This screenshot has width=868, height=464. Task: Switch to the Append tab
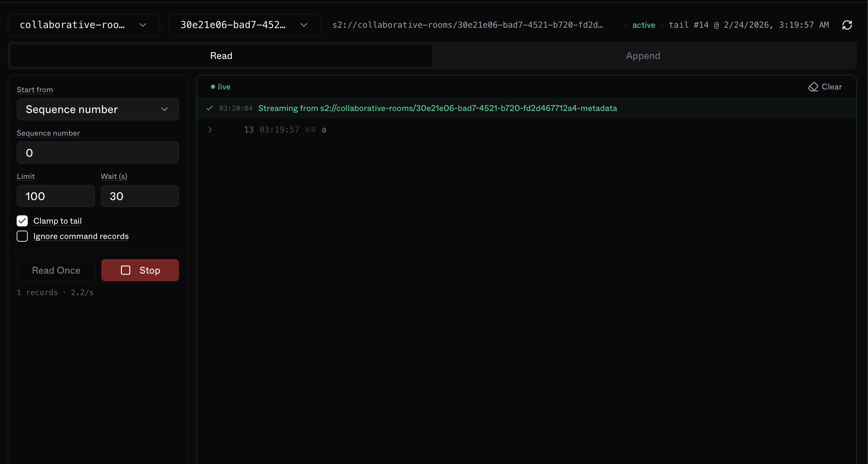[643, 56]
